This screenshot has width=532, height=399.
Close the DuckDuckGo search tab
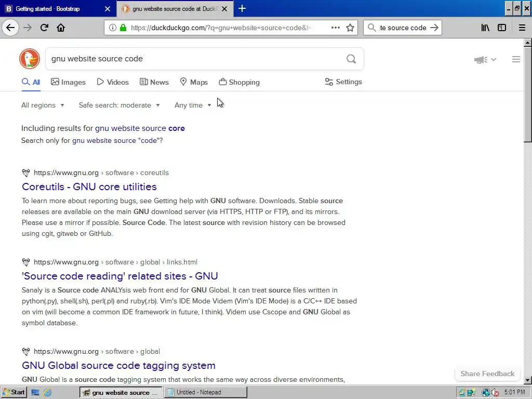[x=224, y=9]
